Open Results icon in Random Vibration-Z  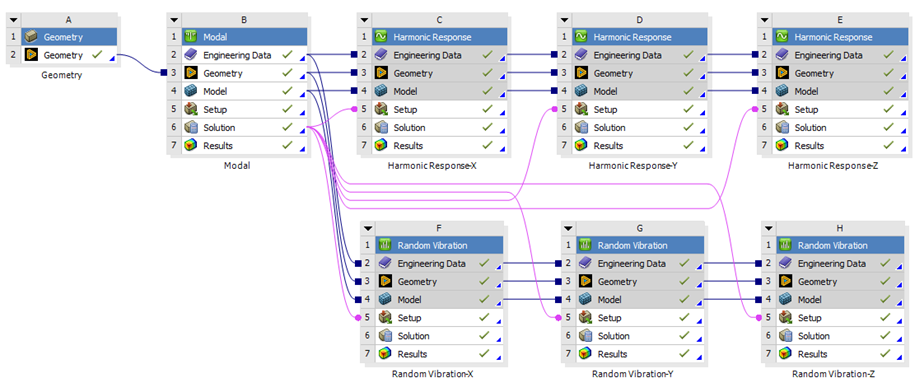[785, 354]
